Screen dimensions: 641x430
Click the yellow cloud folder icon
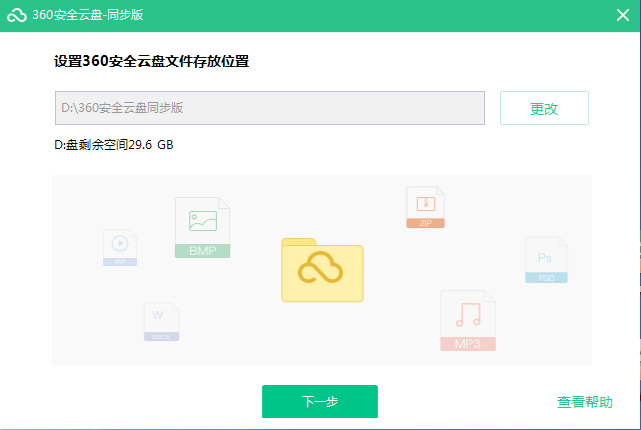(x=322, y=270)
